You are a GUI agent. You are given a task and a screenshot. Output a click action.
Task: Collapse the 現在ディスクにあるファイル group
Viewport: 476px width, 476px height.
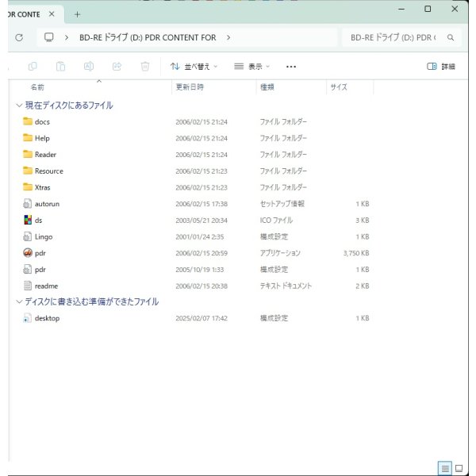click(19, 105)
